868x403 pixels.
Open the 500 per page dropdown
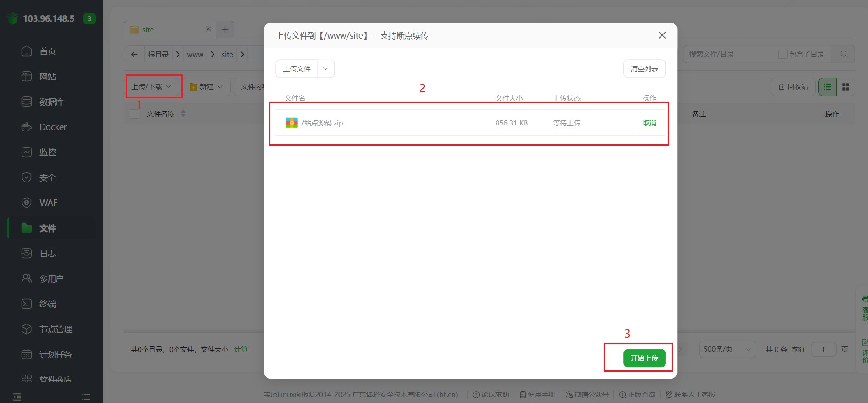(727, 349)
